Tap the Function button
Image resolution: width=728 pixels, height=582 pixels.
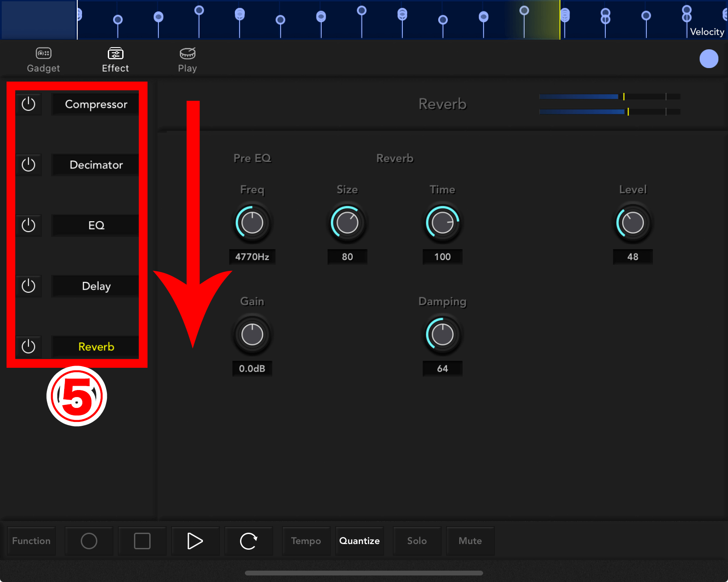click(31, 541)
